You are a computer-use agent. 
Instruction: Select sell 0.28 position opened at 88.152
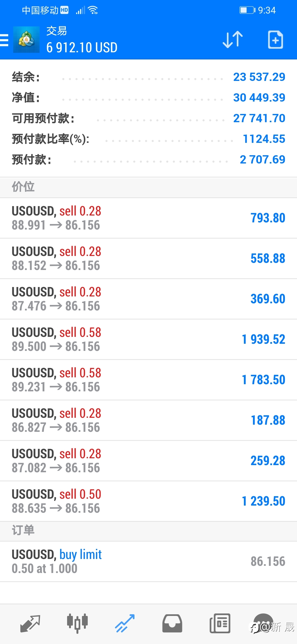click(x=148, y=259)
